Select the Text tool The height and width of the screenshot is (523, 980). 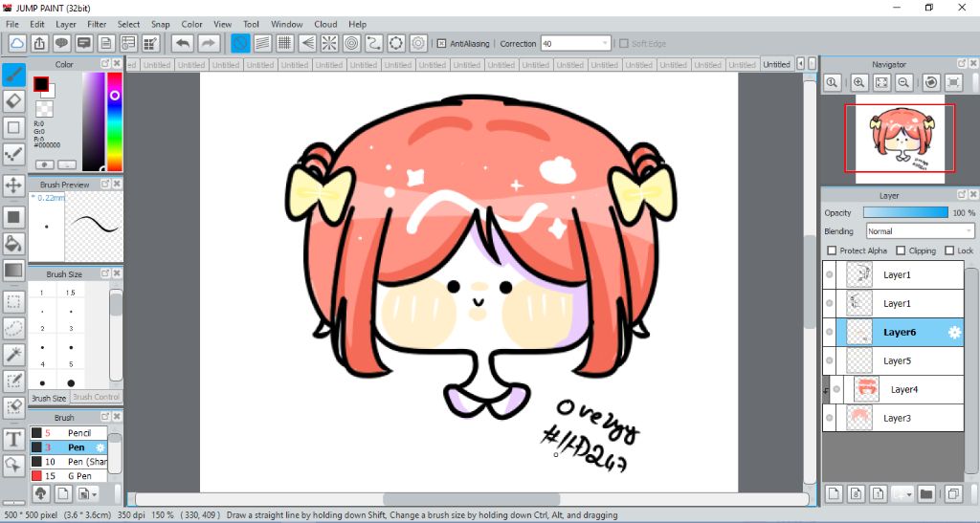tap(13, 440)
